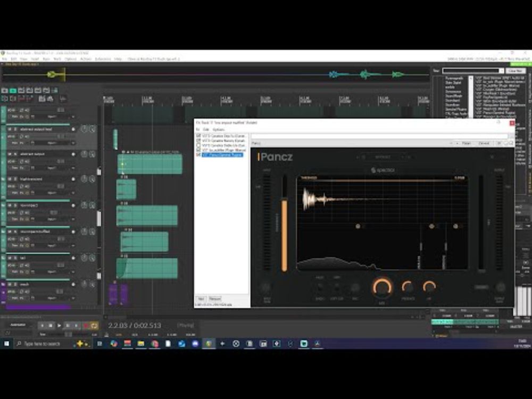
Task: Click the Undo toolbar icon
Action: [38, 90]
